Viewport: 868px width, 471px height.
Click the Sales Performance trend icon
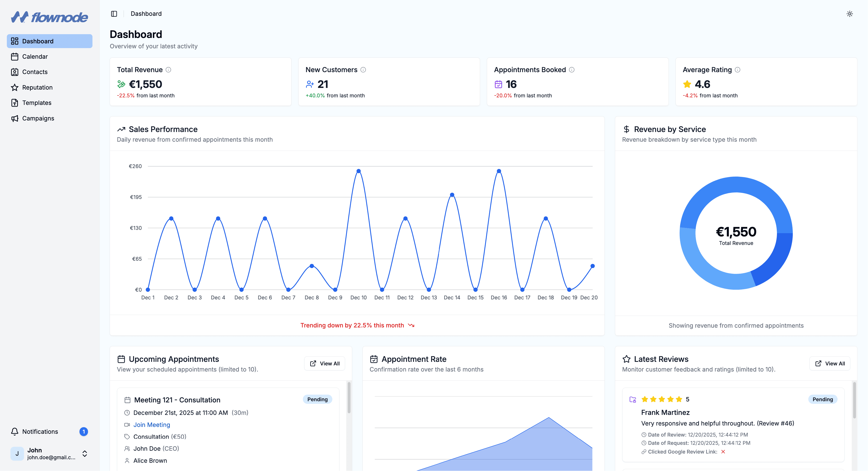click(122, 129)
